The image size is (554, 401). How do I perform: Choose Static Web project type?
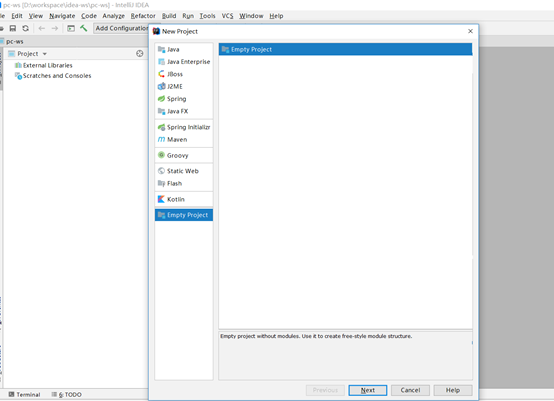click(x=184, y=171)
